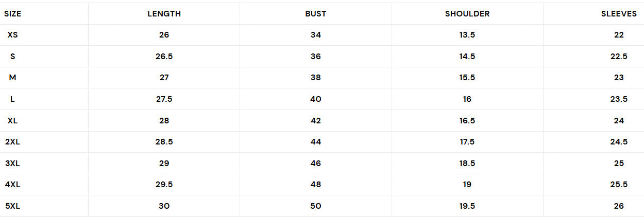Select the 3XL size row label
Image resolution: width=644 pixels, height=219 pixels.
pyautogui.click(x=13, y=163)
